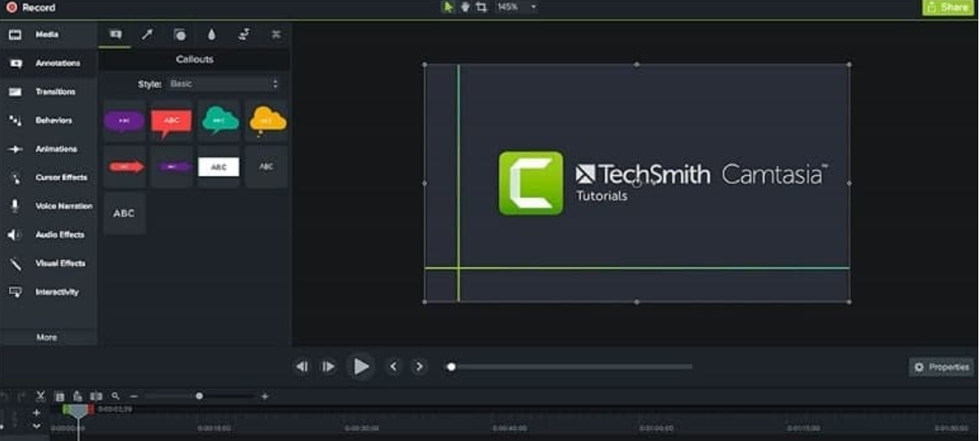Screen dimensions: 980x441
Task: Open the arrows and lines annotation tab
Action: tap(147, 35)
